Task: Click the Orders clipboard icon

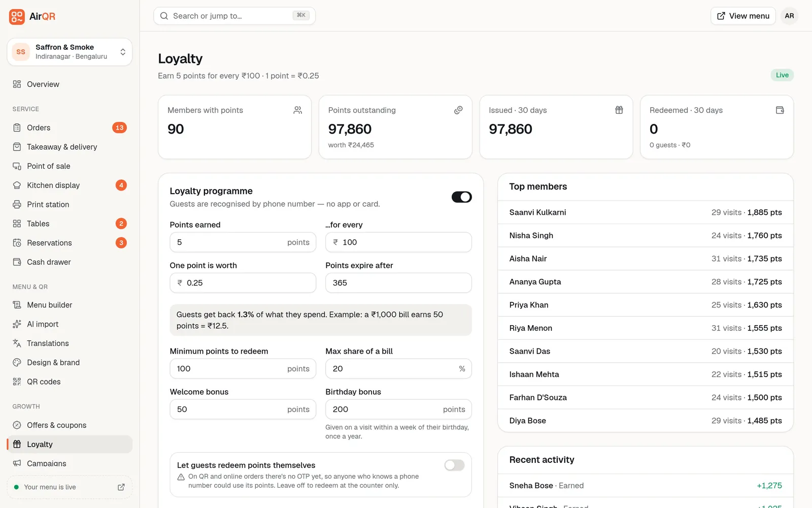Action: pos(17,128)
